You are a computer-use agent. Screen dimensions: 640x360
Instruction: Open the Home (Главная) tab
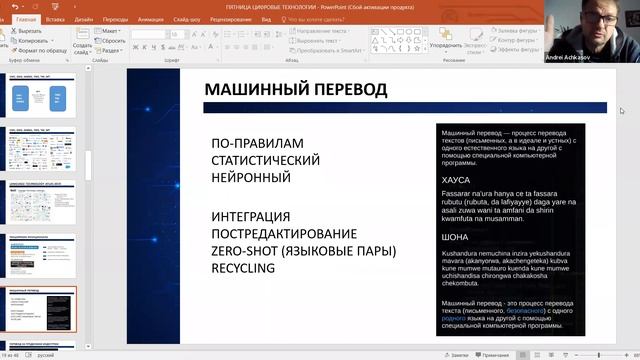[26, 20]
